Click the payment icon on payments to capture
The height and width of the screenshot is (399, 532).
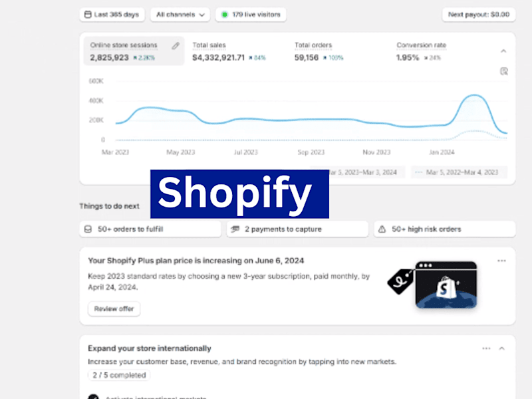[235, 229]
